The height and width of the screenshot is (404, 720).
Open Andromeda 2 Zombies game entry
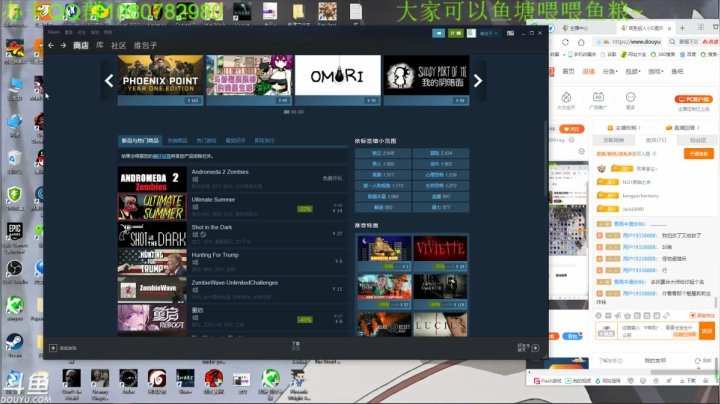tap(232, 179)
